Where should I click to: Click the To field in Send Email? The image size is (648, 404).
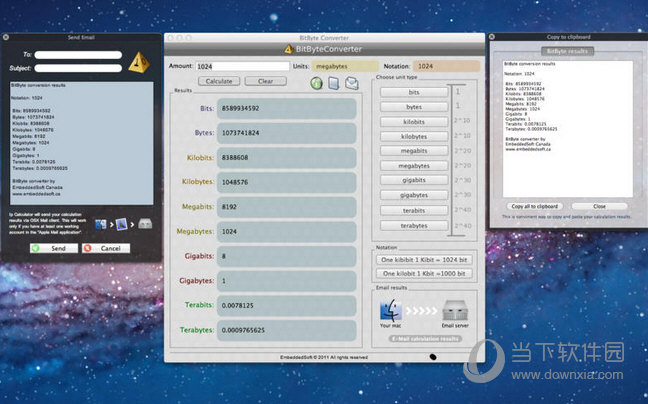tap(78, 55)
